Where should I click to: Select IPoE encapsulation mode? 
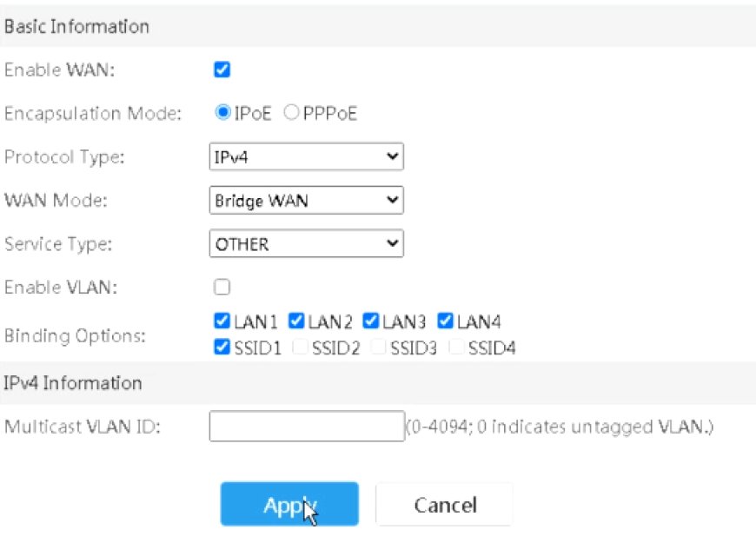point(222,112)
